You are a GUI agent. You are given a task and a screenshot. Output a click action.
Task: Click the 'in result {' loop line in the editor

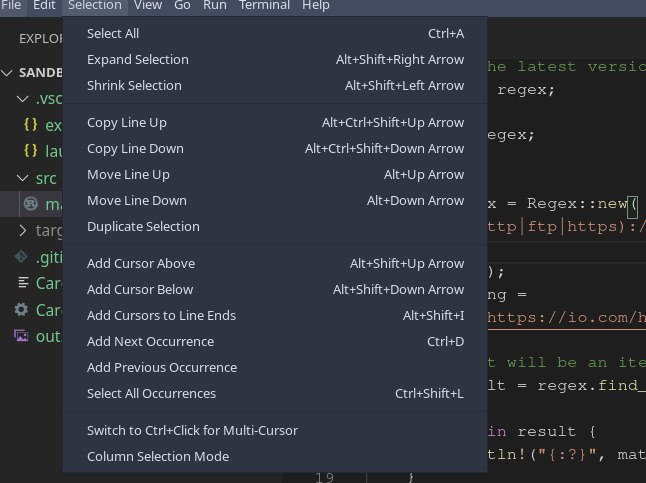(x=542, y=431)
